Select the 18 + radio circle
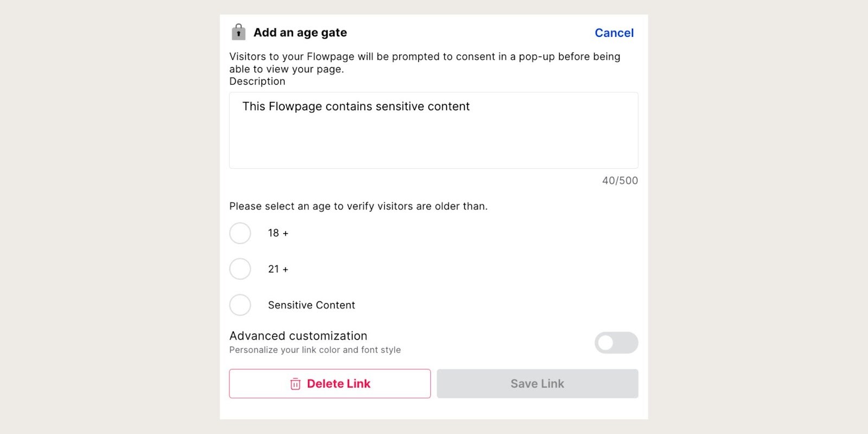This screenshot has width=868, height=434. pyautogui.click(x=240, y=233)
